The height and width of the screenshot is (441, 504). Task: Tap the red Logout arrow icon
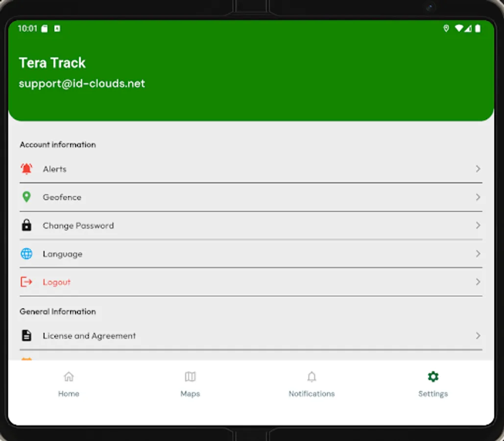(x=26, y=282)
